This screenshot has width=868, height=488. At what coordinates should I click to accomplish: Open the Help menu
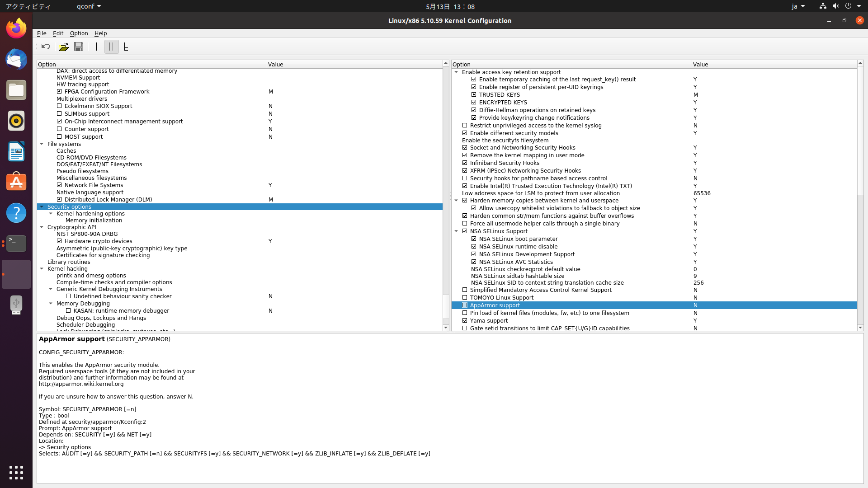[100, 33]
